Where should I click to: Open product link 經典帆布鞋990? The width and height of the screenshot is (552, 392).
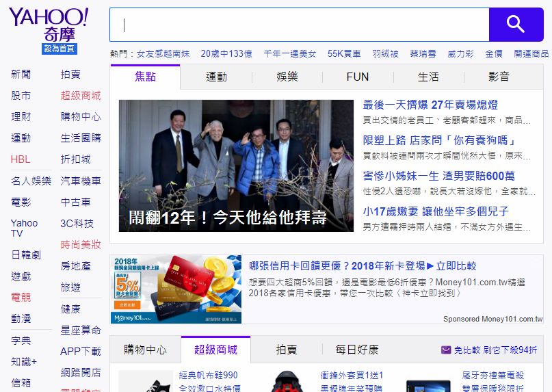(x=209, y=376)
